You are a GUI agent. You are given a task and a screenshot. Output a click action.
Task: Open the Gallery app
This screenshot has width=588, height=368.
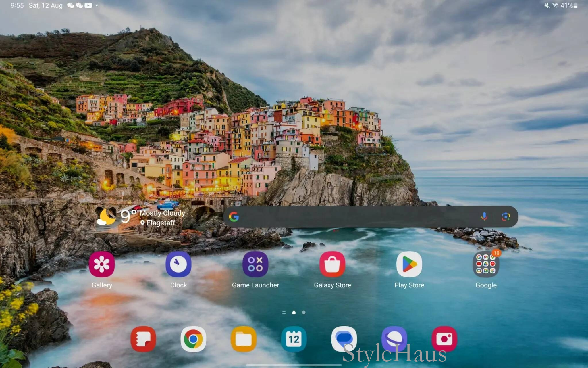pyautogui.click(x=102, y=264)
